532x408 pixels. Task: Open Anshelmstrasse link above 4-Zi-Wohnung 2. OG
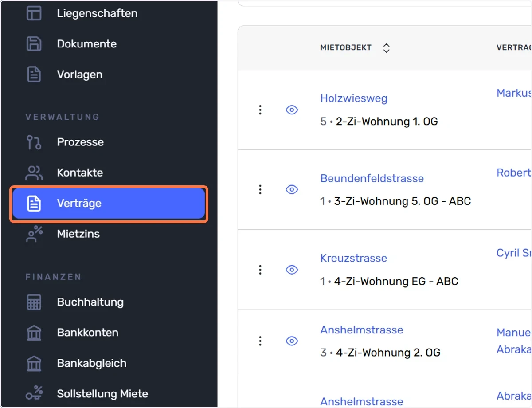tap(362, 330)
